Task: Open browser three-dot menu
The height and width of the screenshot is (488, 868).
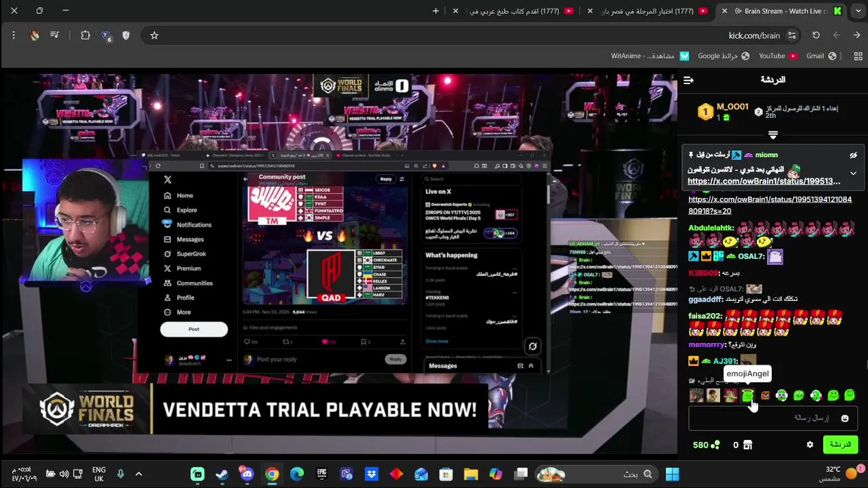Action: tap(14, 35)
